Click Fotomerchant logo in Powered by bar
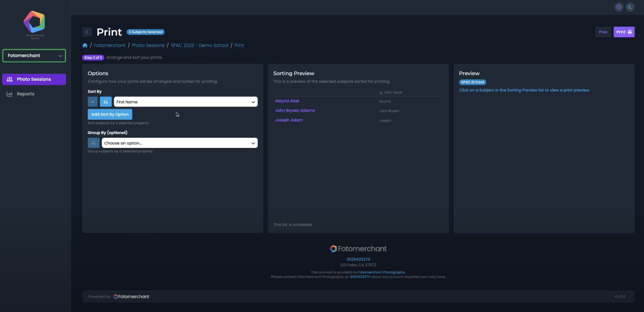Image resolution: width=644 pixels, height=312 pixels. click(131, 297)
